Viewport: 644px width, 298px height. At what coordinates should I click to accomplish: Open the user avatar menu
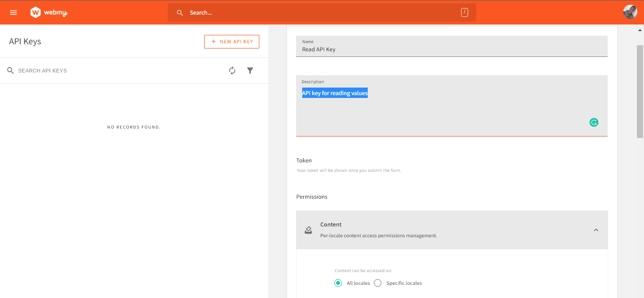629,11
